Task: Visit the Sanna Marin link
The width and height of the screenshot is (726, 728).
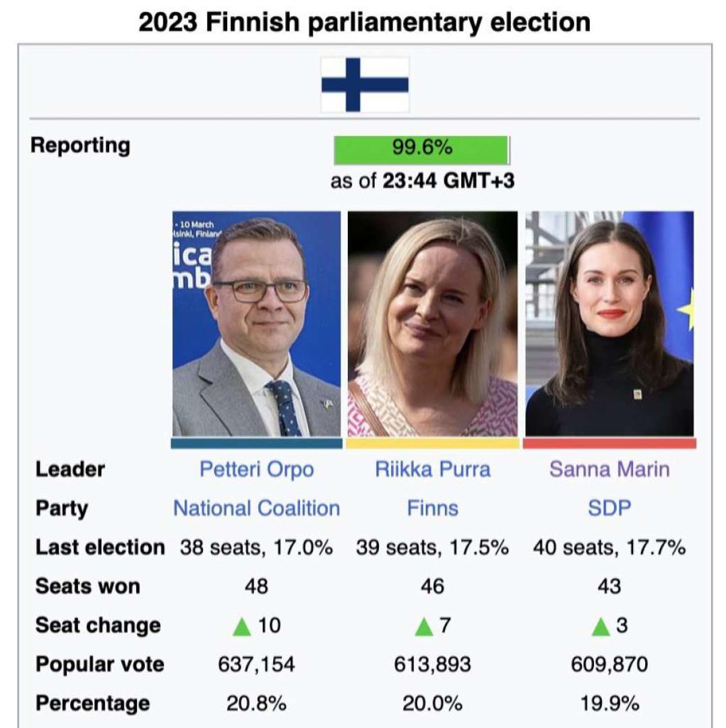Action: (x=609, y=469)
